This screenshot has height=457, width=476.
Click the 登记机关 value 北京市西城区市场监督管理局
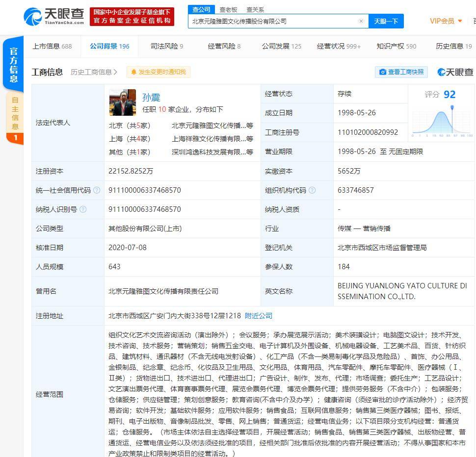382,248
